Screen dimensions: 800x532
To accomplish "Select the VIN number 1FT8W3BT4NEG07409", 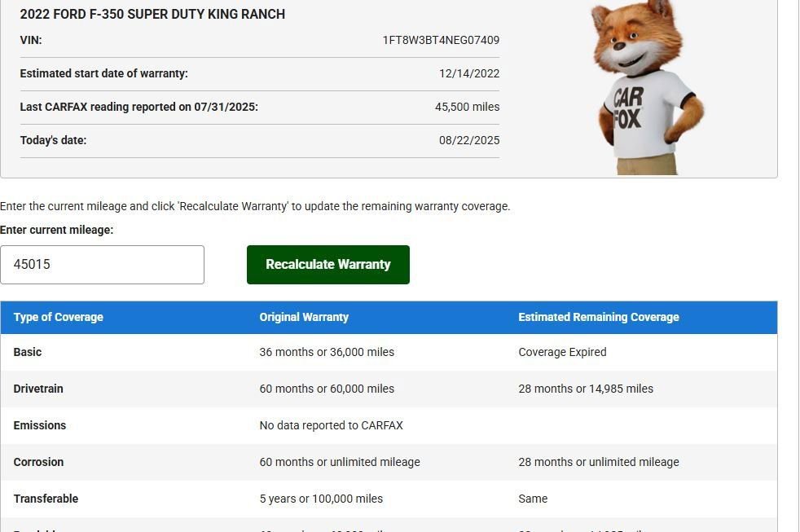I will click(x=440, y=40).
